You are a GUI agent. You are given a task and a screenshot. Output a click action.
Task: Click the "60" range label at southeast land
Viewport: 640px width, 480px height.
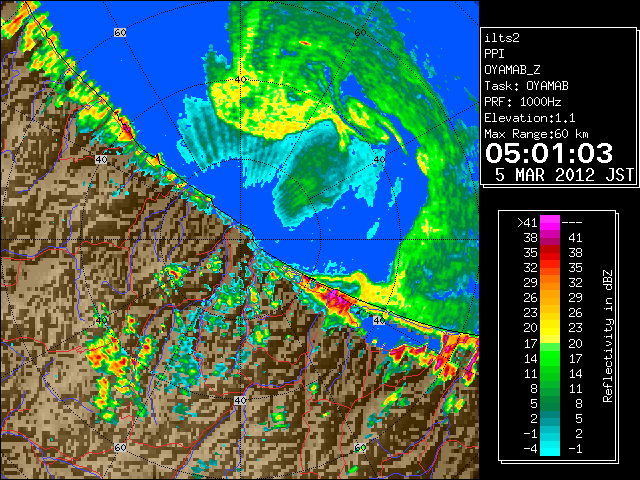coord(360,448)
